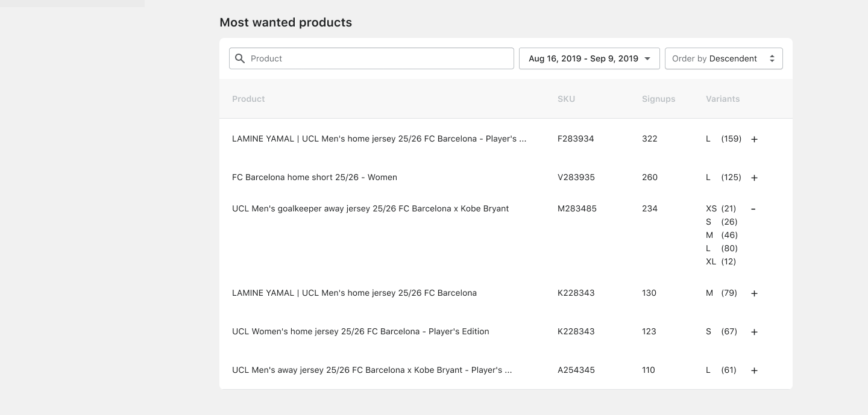Screen dimensions: 868x415
Task: Expand variants for SKU A254345
Action: click(x=754, y=370)
